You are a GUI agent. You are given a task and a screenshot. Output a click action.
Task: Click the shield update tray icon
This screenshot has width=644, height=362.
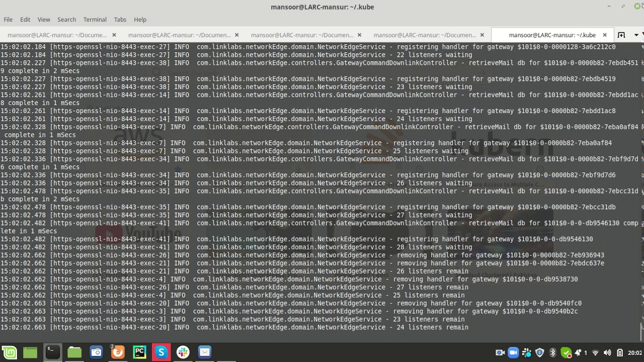(x=540, y=353)
